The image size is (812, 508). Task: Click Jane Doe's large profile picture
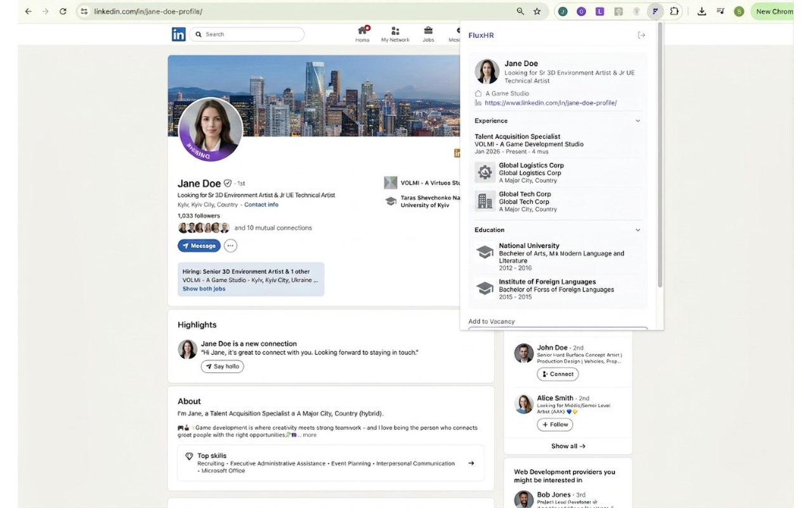pos(211,130)
